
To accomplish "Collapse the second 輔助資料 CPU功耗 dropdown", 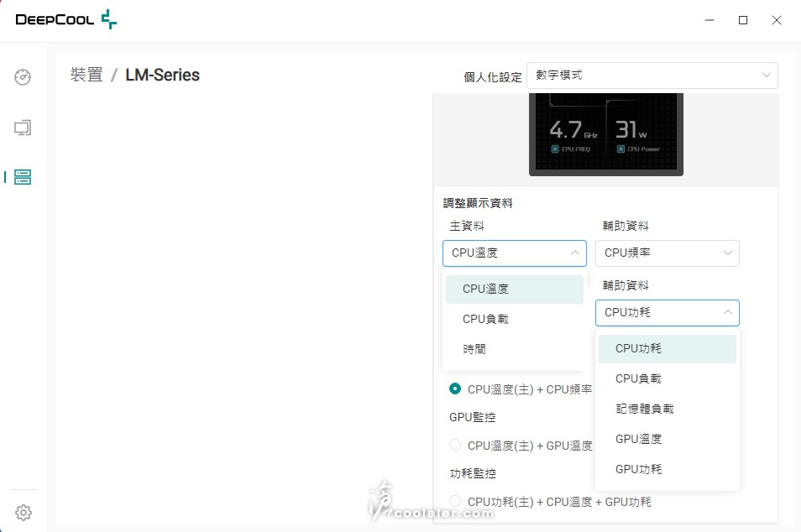I will [x=667, y=312].
